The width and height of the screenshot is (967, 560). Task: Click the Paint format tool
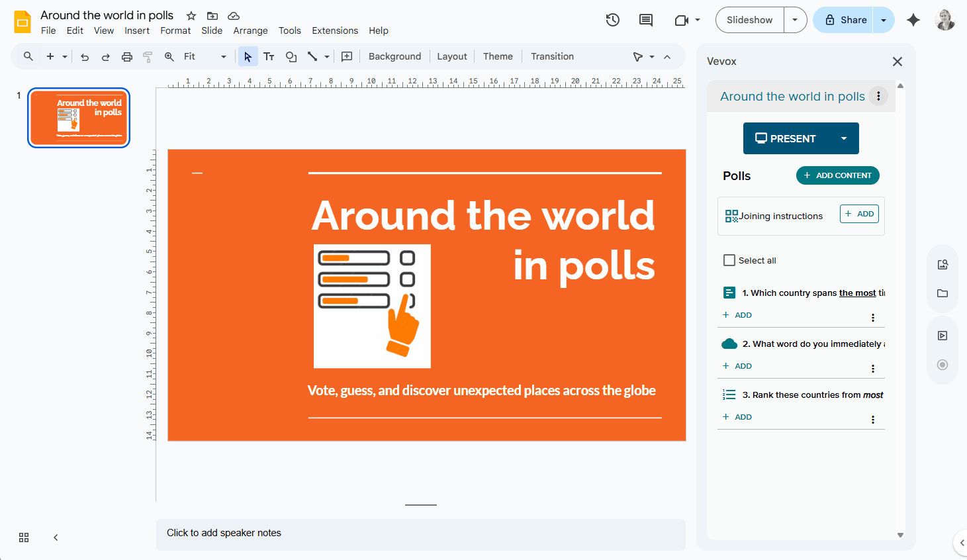click(x=147, y=56)
